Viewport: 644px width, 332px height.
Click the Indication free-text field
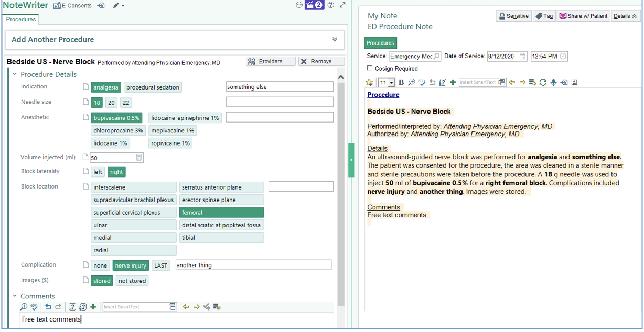[x=280, y=87]
